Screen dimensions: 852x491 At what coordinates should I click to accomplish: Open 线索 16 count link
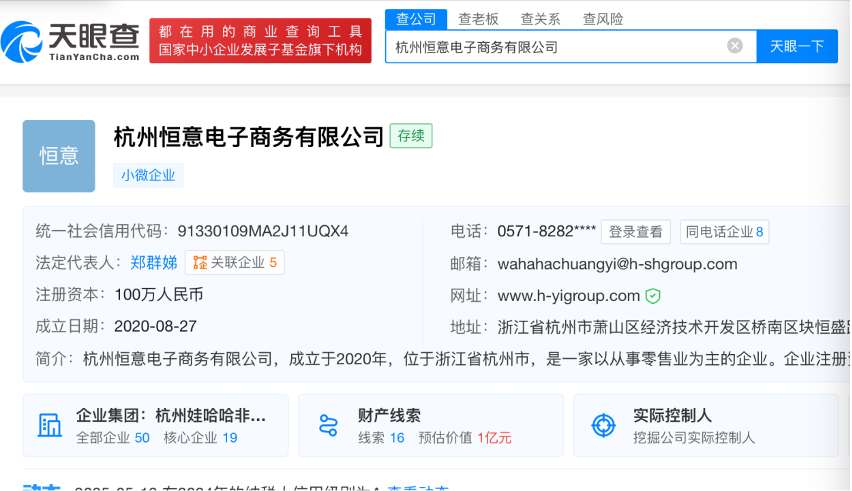381,438
